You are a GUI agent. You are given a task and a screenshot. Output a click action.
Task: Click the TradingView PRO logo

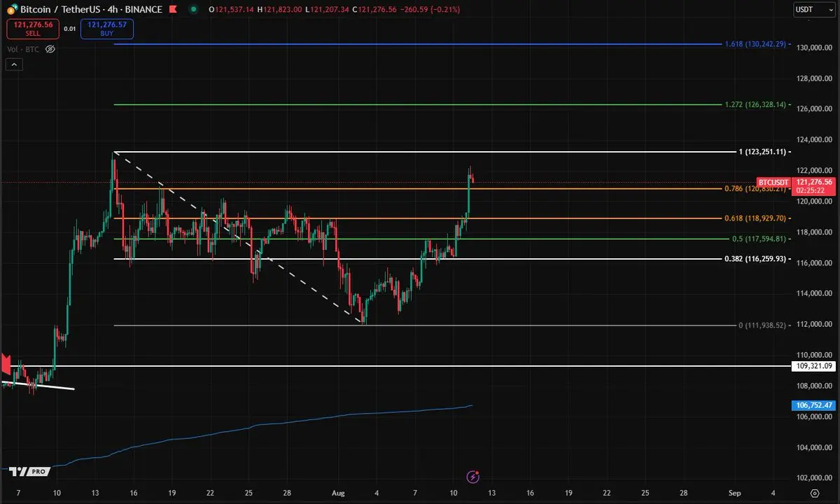tap(28, 471)
